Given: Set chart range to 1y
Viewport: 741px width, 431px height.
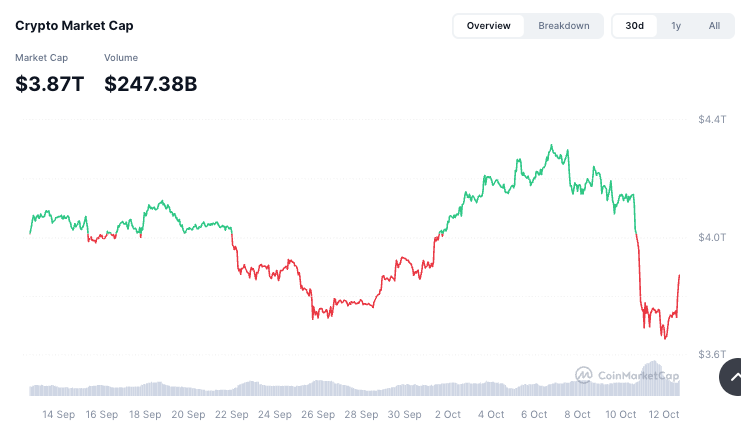Looking at the screenshot, I should 676,25.
